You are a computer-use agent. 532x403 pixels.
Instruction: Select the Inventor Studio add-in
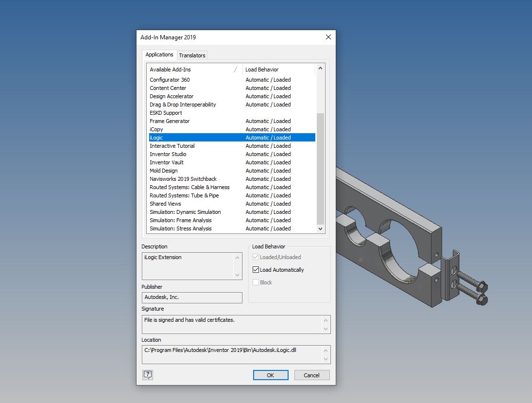pos(168,154)
